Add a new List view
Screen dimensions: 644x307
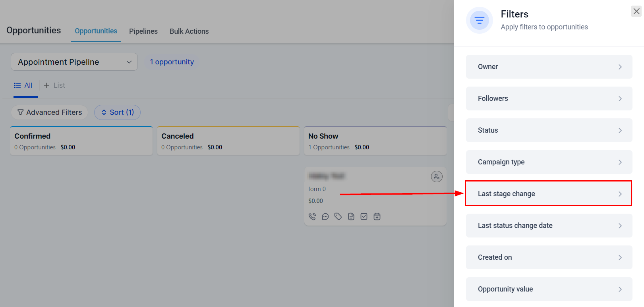(54, 85)
